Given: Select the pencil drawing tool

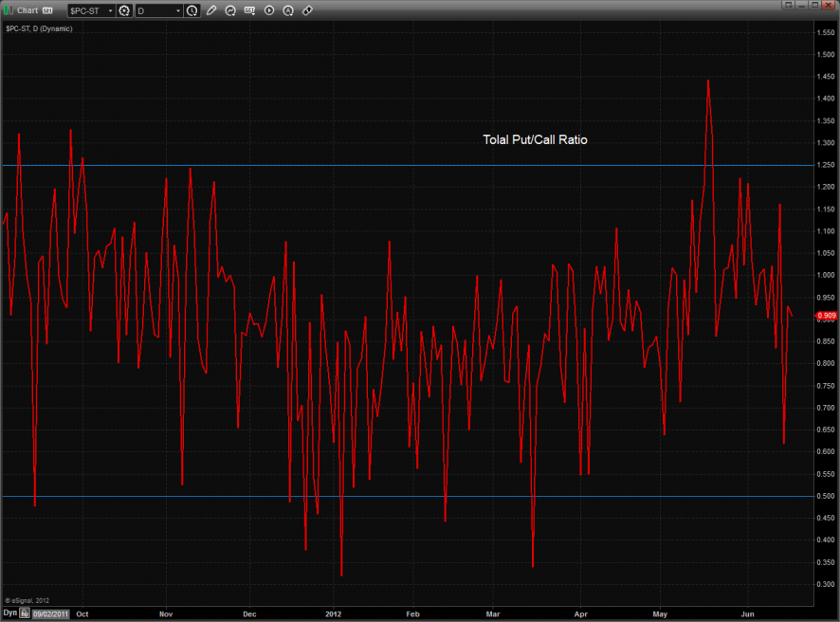Looking at the screenshot, I should [x=211, y=10].
